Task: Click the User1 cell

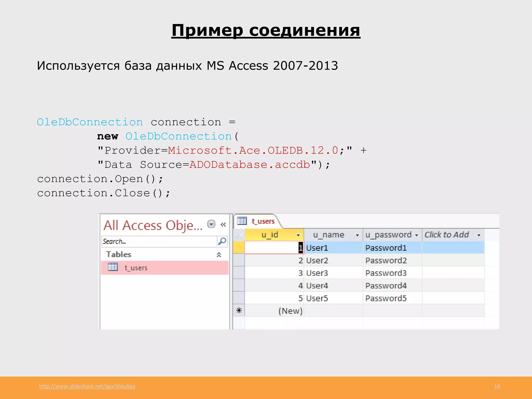Action: coord(333,248)
